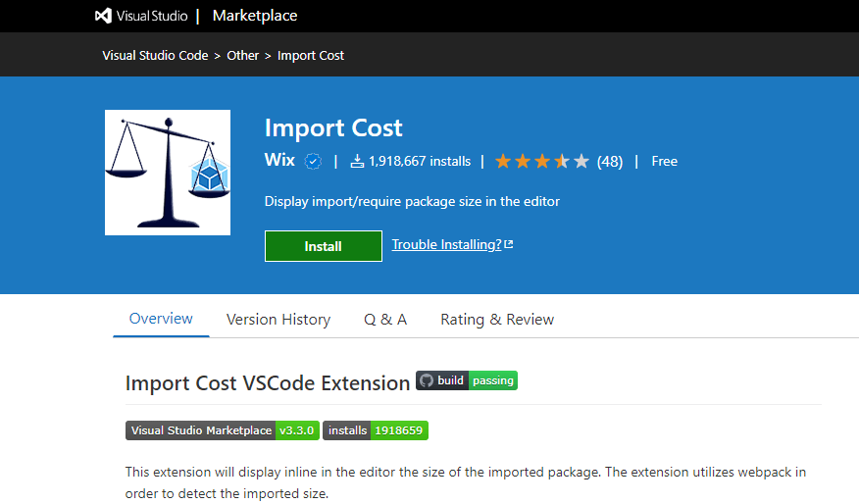Image resolution: width=859 pixels, height=504 pixels.
Task: Open the Q & A tab
Action: (x=385, y=320)
